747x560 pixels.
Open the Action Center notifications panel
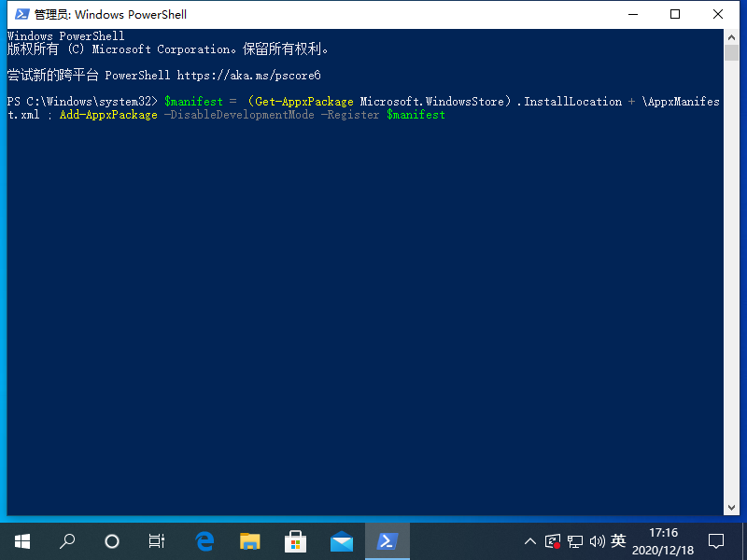click(716, 540)
